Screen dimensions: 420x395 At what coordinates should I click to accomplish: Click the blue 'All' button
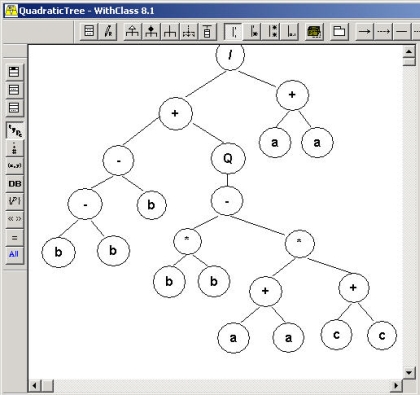click(x=14, y=255)
